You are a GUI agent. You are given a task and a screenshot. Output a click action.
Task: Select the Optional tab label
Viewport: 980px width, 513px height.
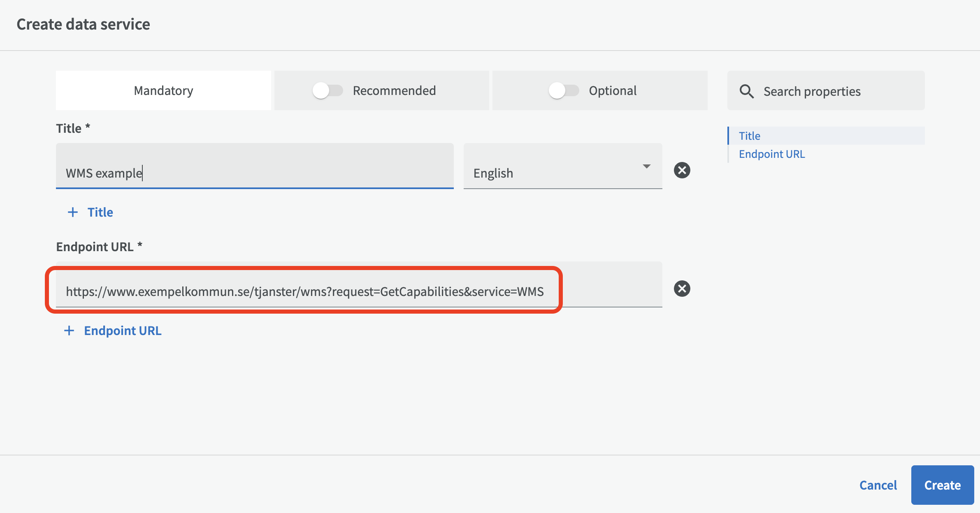(613, 90)
